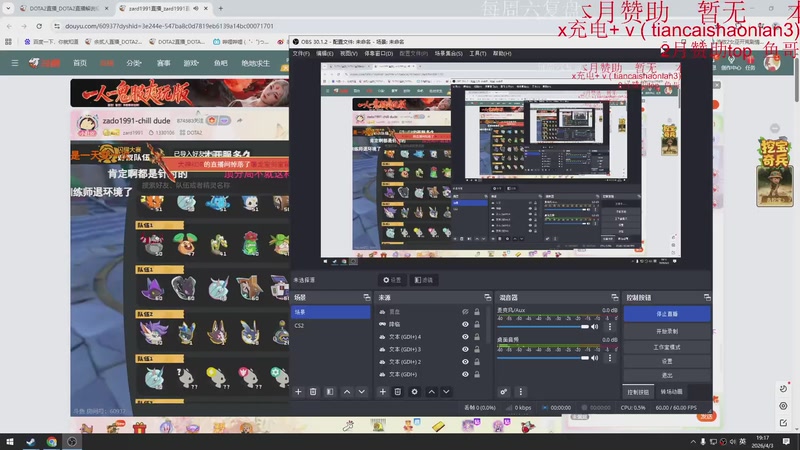This screenshot has width=800, height=450.
Task: Open OBS 工具(T) menu
Action: (x=478, y=54)
